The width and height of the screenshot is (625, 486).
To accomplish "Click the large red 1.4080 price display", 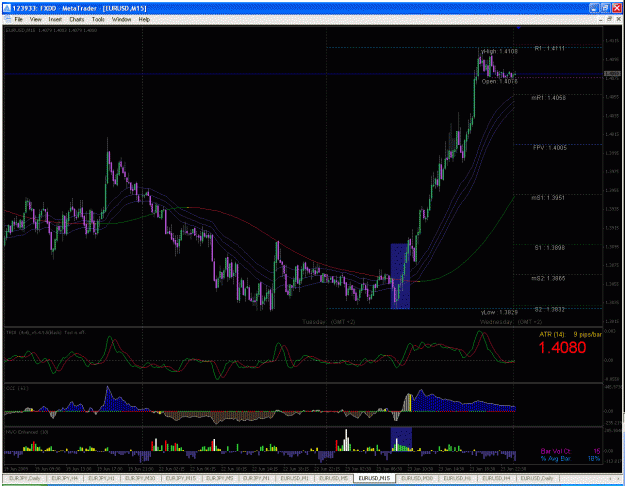I will coord(562,348).
